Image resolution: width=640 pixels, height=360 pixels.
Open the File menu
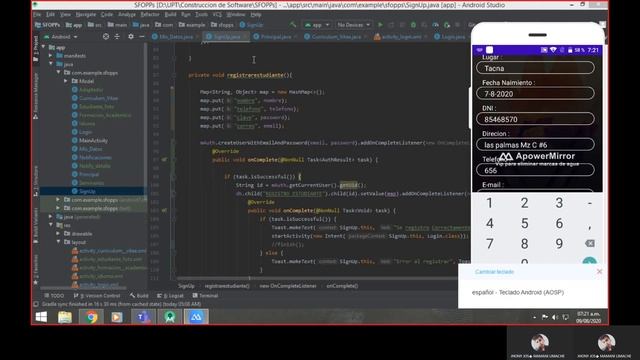coord(37,14)
